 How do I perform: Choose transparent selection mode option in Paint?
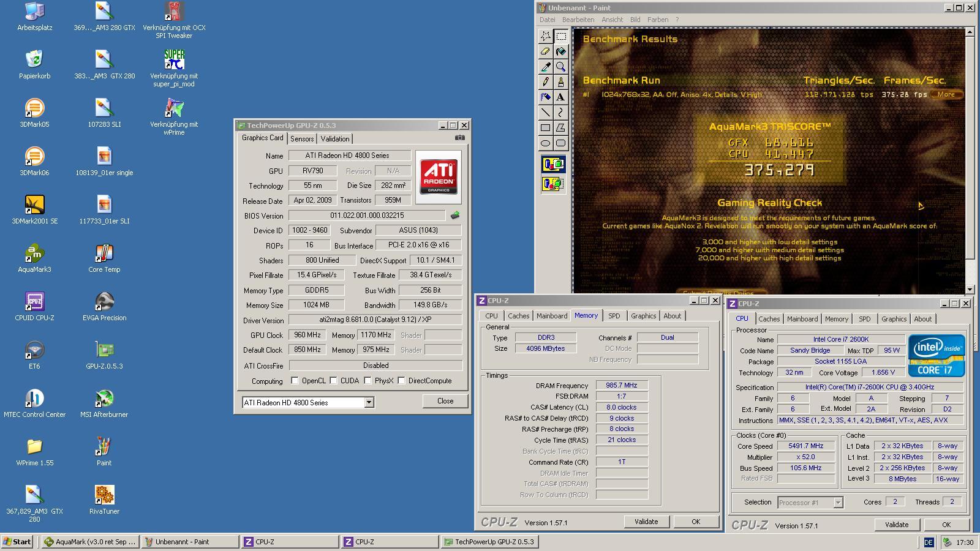pos(553,184)
